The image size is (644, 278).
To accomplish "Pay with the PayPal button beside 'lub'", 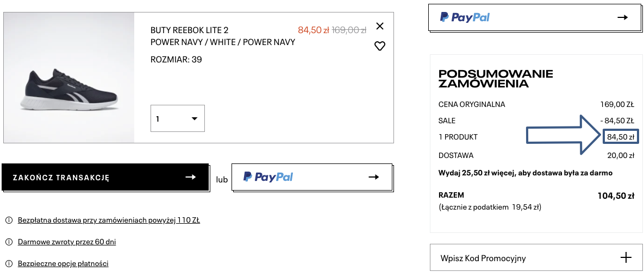I will click(312, 177).
